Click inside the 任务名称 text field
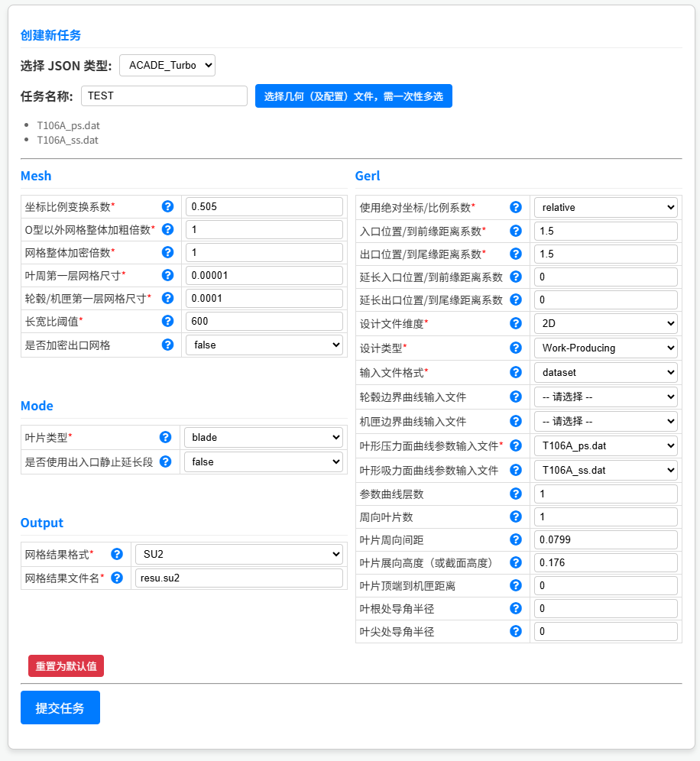The width and height of the screenshot is (700, 761). (164, 96)
